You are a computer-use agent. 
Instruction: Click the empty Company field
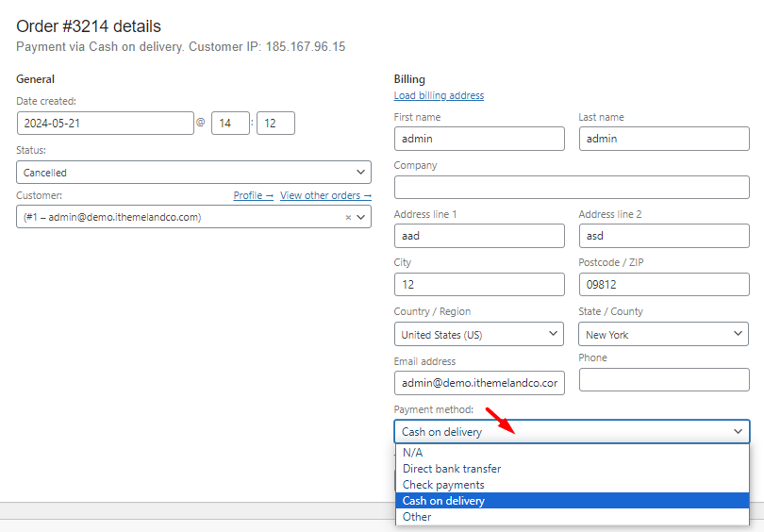coord(572,187)
